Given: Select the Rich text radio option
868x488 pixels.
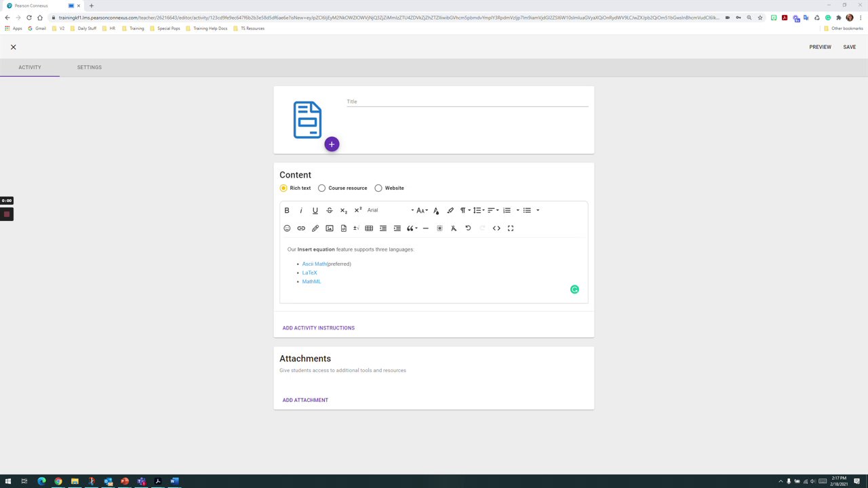Looking at the screenshot, I should [283, 188].
